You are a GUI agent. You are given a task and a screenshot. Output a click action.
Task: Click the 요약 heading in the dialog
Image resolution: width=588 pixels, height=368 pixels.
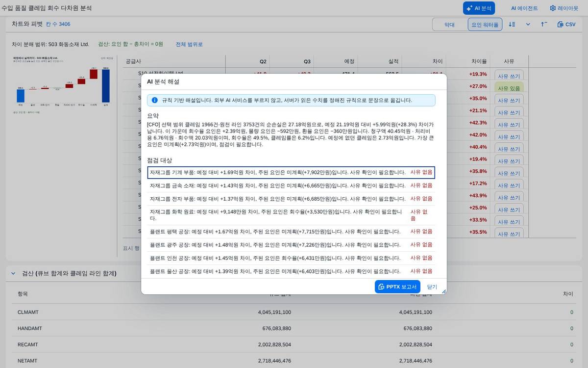pyautogui.click(x=153, y=116)
